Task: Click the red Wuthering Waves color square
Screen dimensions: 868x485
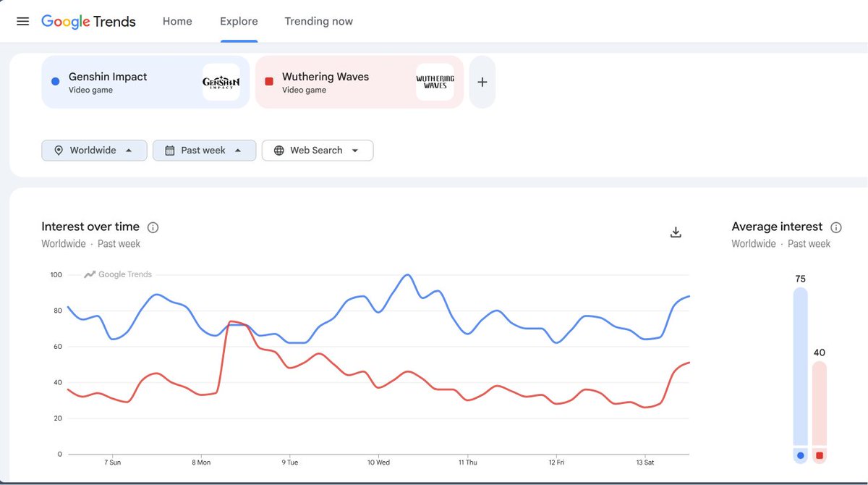Action: pyautogui.click(x=269, y=82)
